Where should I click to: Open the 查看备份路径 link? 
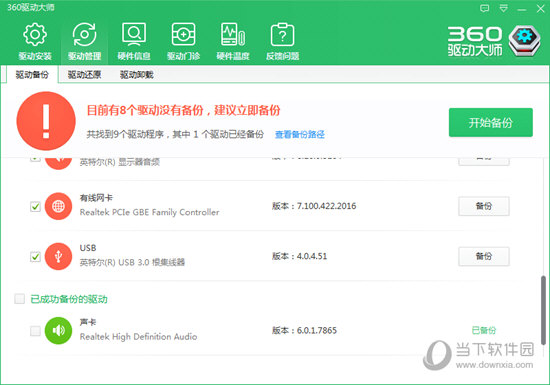300,134
